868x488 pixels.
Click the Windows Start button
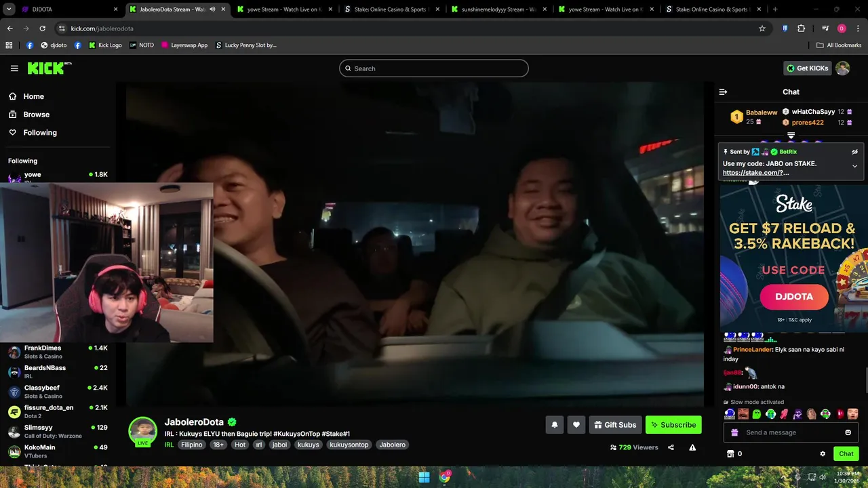[424, 477]
